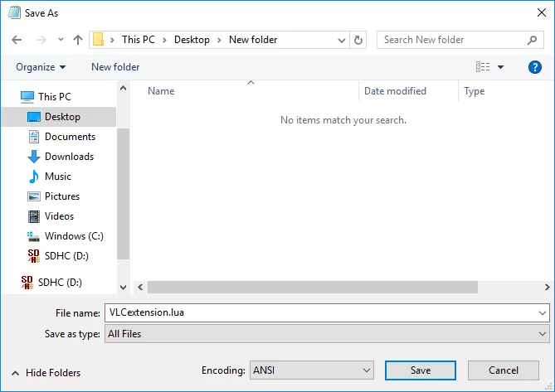The image size is (555, 392).
Task: Open Windows (C:) drive in sidebar
Action: coord(73,236)
